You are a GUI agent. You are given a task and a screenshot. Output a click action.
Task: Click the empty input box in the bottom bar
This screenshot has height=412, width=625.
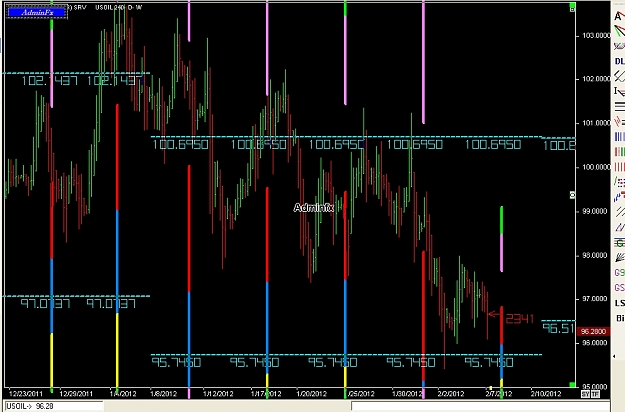tap(480, 406)
